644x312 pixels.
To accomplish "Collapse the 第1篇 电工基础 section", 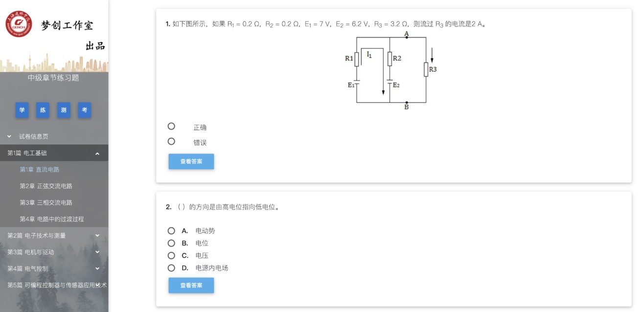I will coord(97,154).
